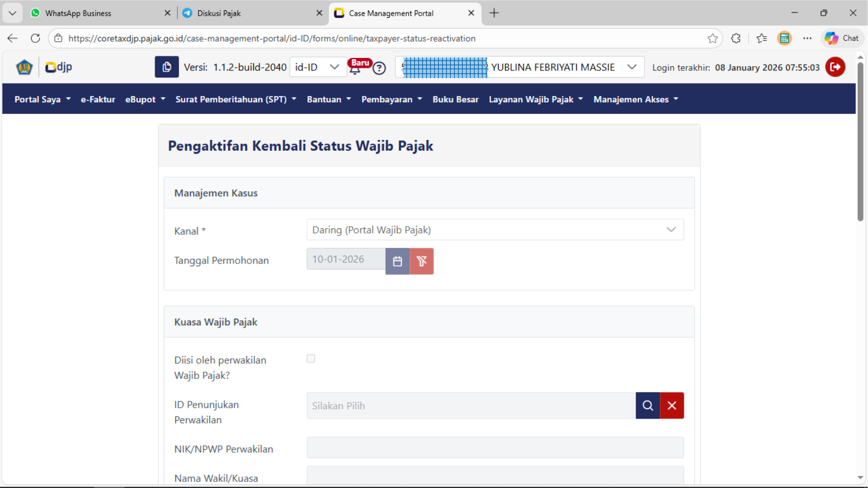This screenshot has width=868, height=488.
Task: Click the NIK/NPWP Perwakilan input field
Action: (495, 448)
